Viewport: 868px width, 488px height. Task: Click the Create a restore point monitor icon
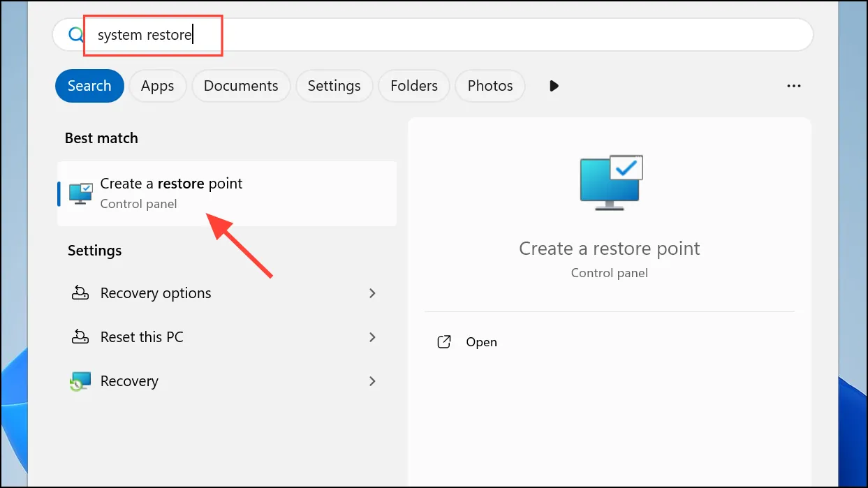(x=81, y=193)
